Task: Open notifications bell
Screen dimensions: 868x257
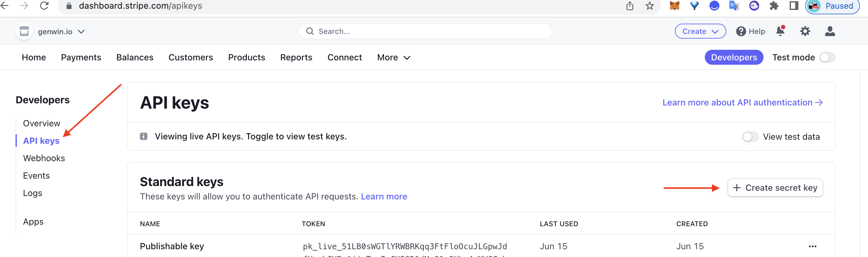Action: click(x=780, y=31)
